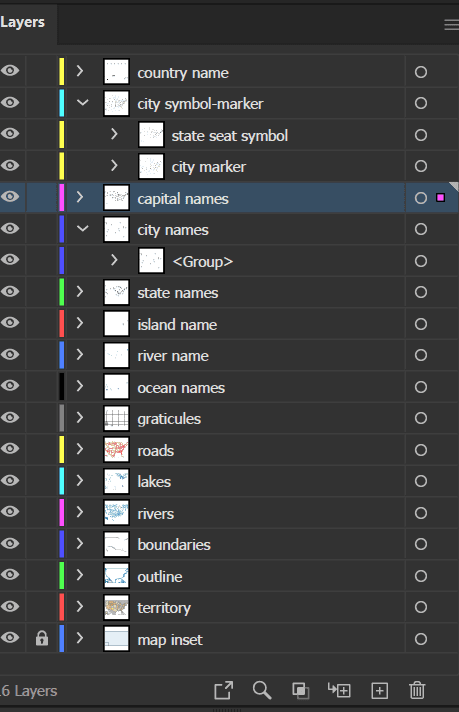
Task: Select the rivers layer
Action: tap(156, 514)
